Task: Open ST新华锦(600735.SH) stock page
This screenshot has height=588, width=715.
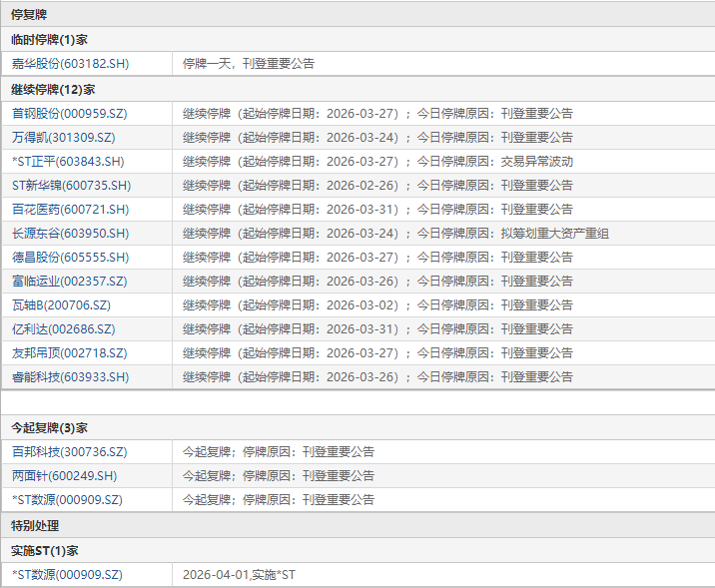Action: click(x=71, y=185)
